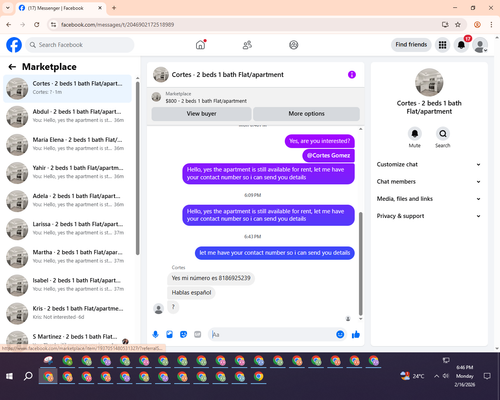Open the apps grid menu icon
The image size is (500, 400).
pyautogui.click(x=442, y=45)
